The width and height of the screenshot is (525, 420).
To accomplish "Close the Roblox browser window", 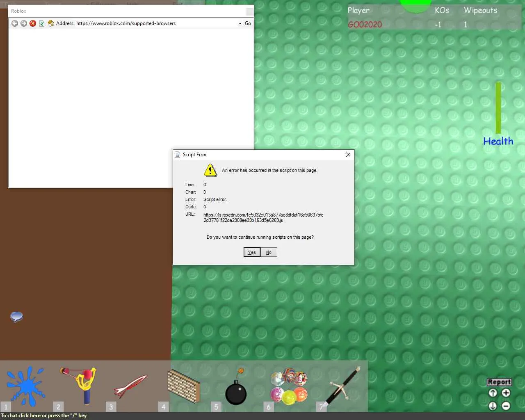I will pos(249,11).
